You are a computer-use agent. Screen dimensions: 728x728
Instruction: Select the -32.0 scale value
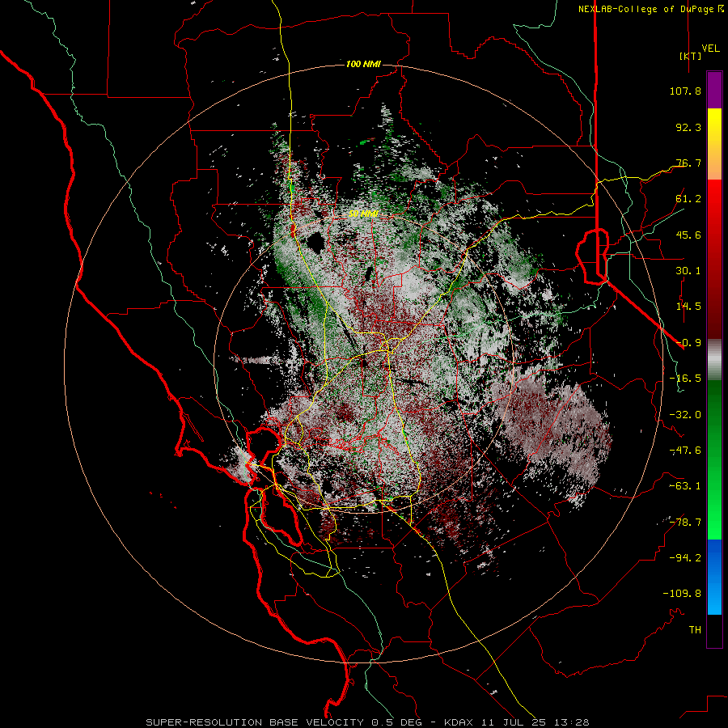[685, 415]
